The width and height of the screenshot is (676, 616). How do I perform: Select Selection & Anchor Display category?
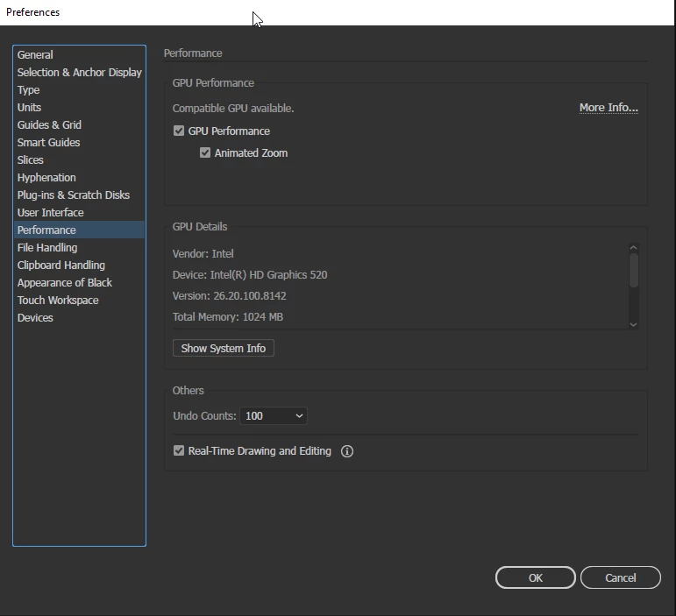(x=79, y=73)
